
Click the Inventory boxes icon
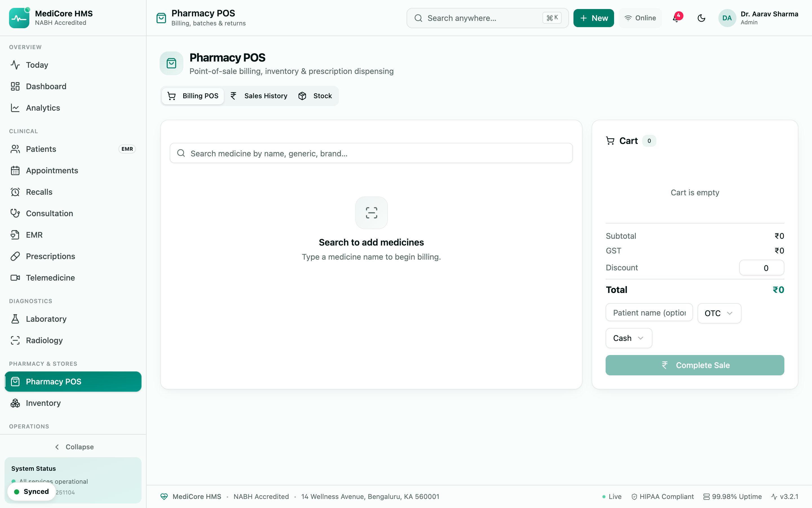[x=15, y=403]
